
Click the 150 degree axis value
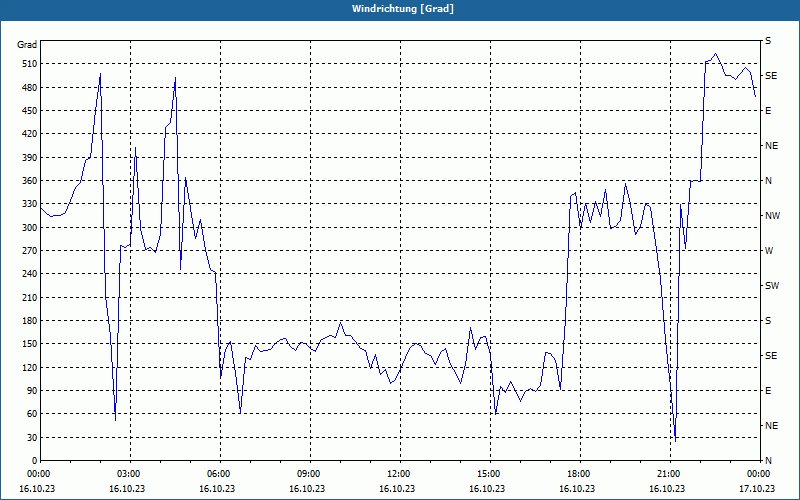29,344
